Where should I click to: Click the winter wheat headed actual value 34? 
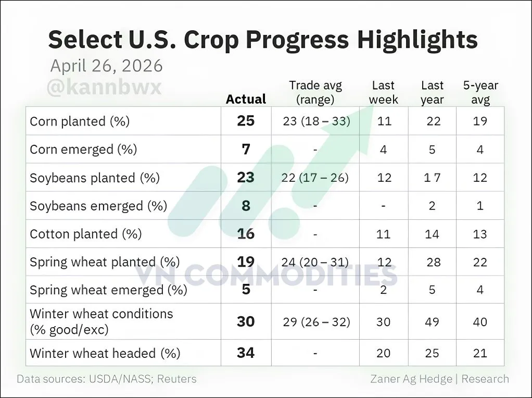point(246,353)
